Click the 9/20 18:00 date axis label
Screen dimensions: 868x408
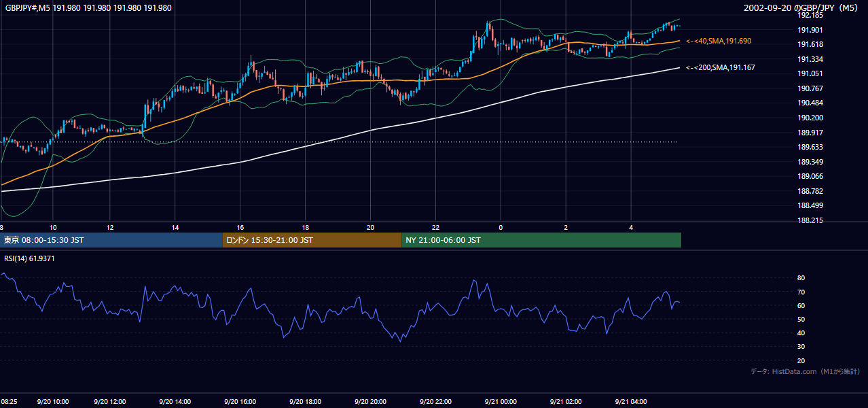pyautogui.click(x=305, y=402)
